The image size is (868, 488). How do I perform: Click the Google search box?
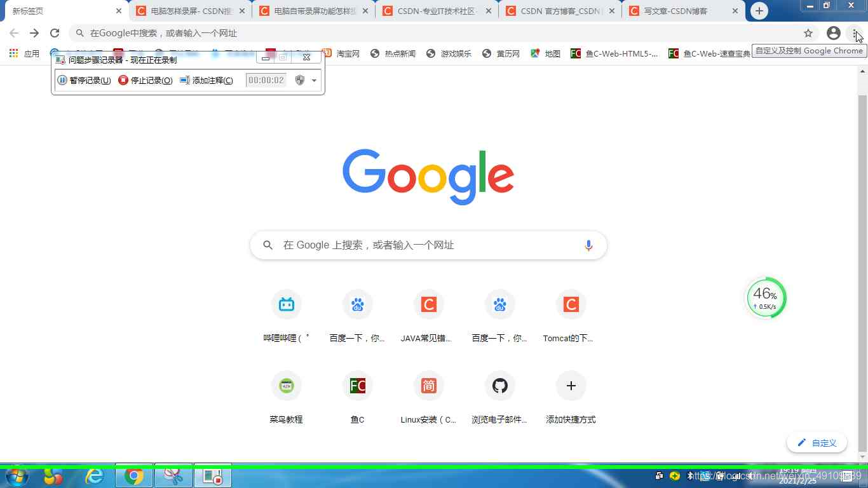click(428, 245)
